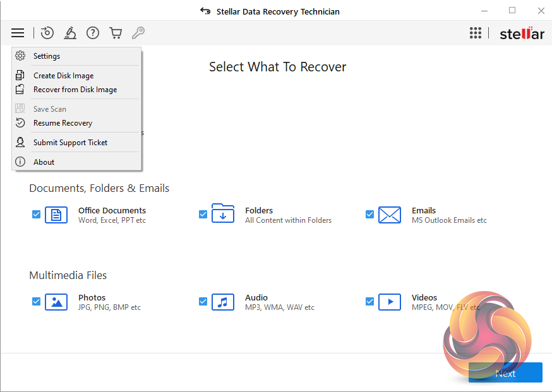This screenshot has height=392, width=552.
Task: Click the Folders label
Action: tap(259, 210)
